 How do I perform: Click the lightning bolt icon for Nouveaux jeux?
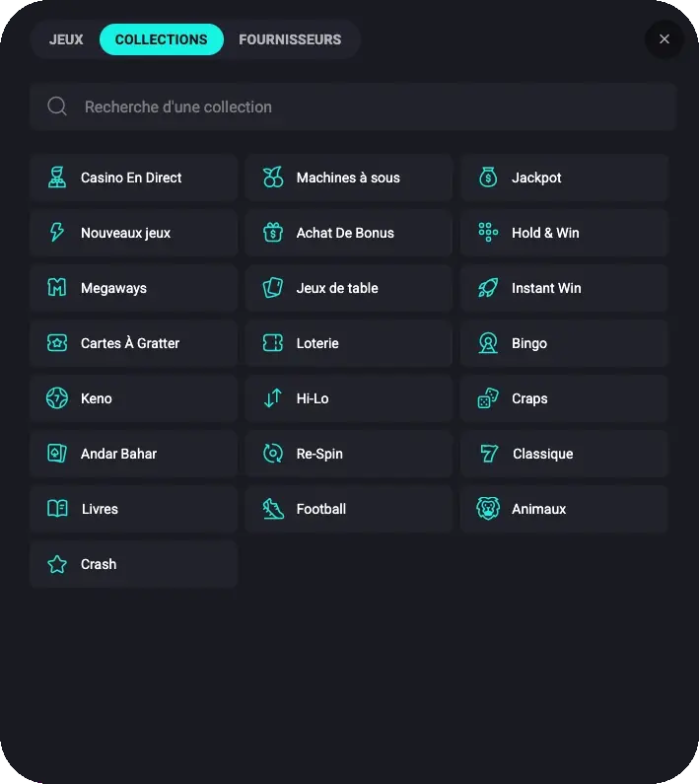click(x=57, y=233)
